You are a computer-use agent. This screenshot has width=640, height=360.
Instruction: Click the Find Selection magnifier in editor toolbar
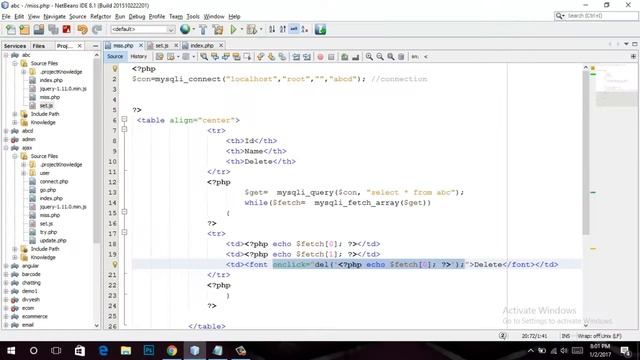(x=204, y=57)
